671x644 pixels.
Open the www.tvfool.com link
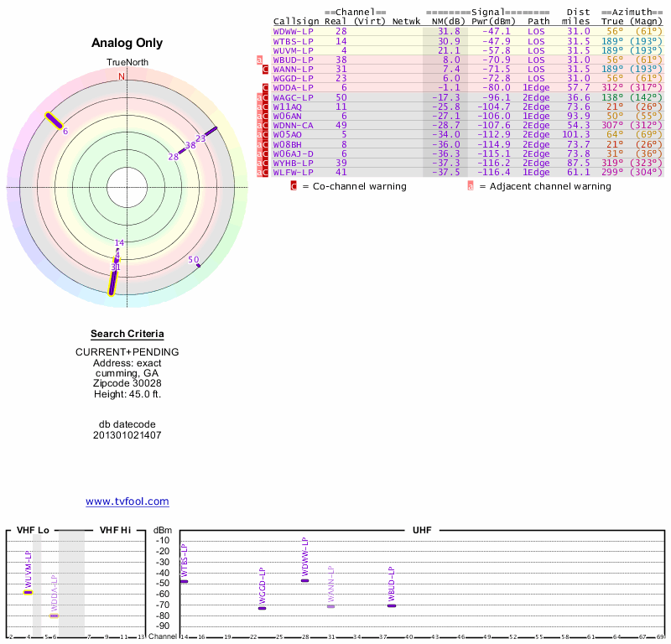tap(127, 501)
